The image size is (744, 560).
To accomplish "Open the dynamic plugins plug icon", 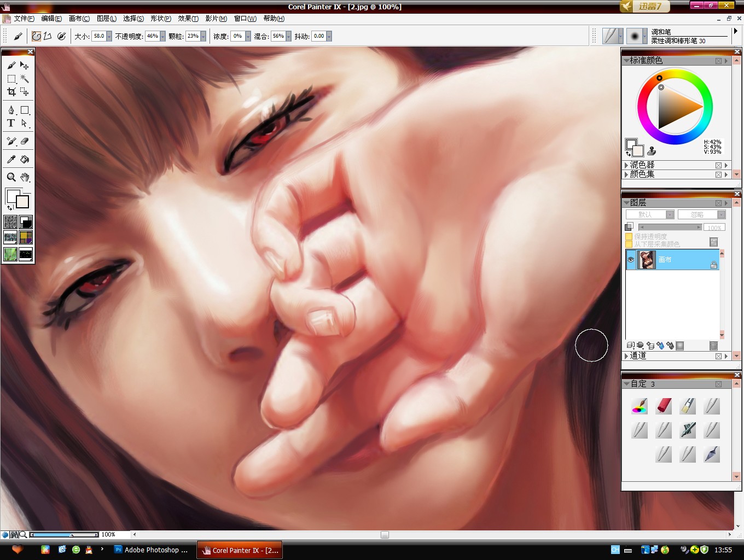I will click(640, 346).
